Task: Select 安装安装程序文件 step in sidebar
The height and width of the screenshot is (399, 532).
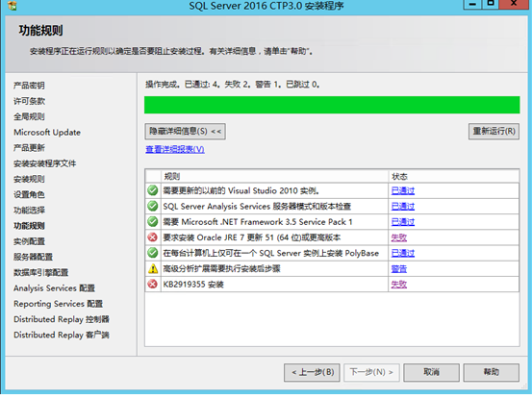Action: coord(45,163)
